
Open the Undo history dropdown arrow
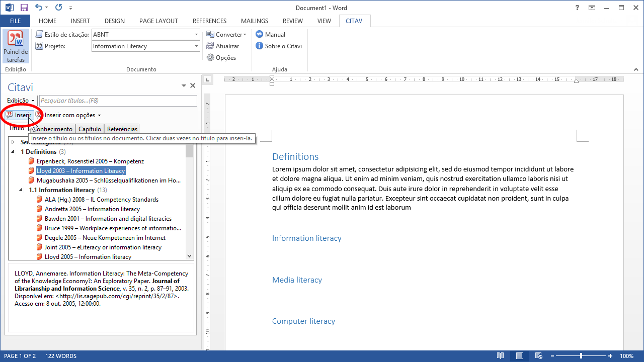[47, 8]
